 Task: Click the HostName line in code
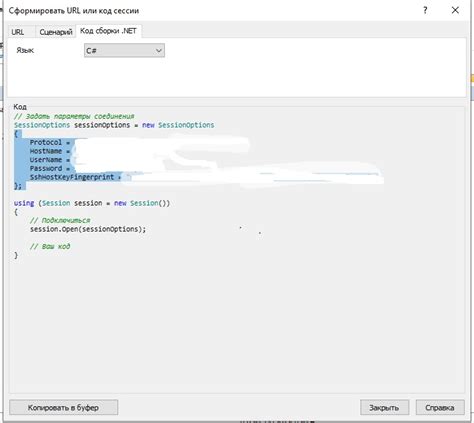[50, 151]
